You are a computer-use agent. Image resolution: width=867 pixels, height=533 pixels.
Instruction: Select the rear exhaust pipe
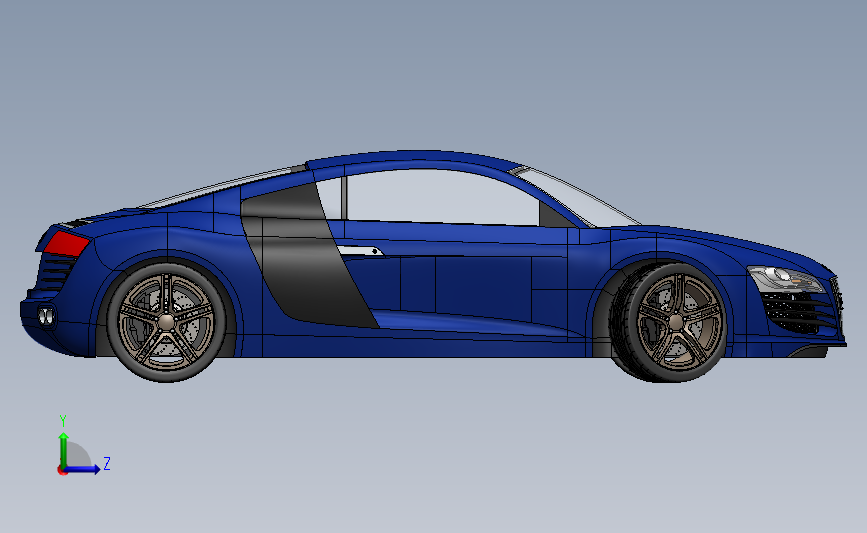(x=46, y=316)
